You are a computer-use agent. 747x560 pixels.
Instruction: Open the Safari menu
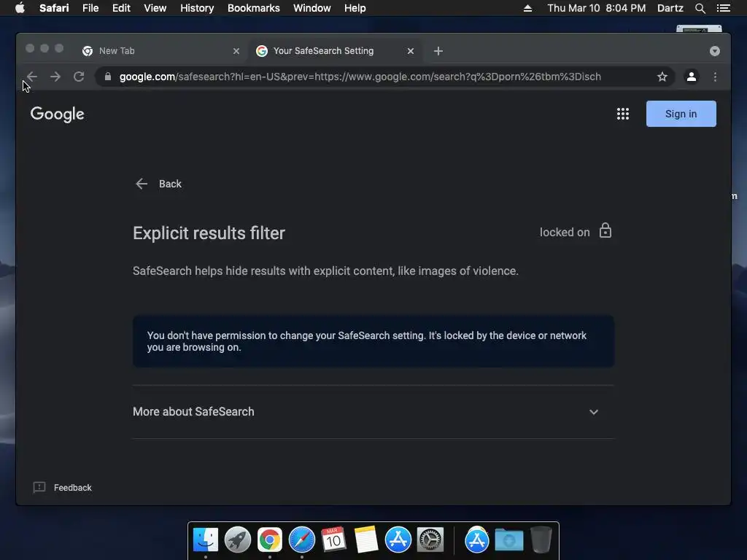54,8
